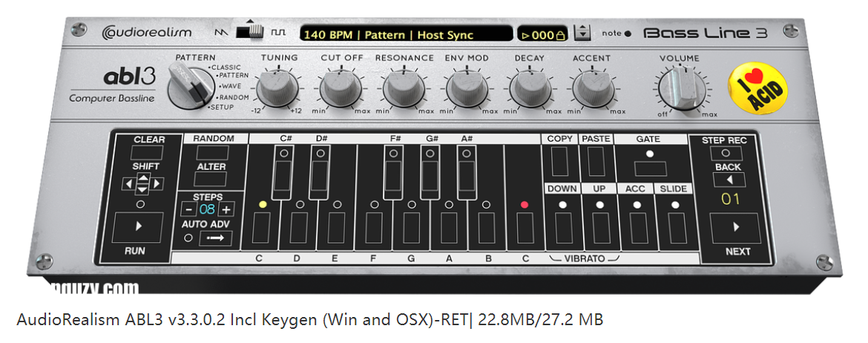This screenshot has width=868, height=343.
Task: Select the WAVE mode label
Action: click(x=230, y=86)
